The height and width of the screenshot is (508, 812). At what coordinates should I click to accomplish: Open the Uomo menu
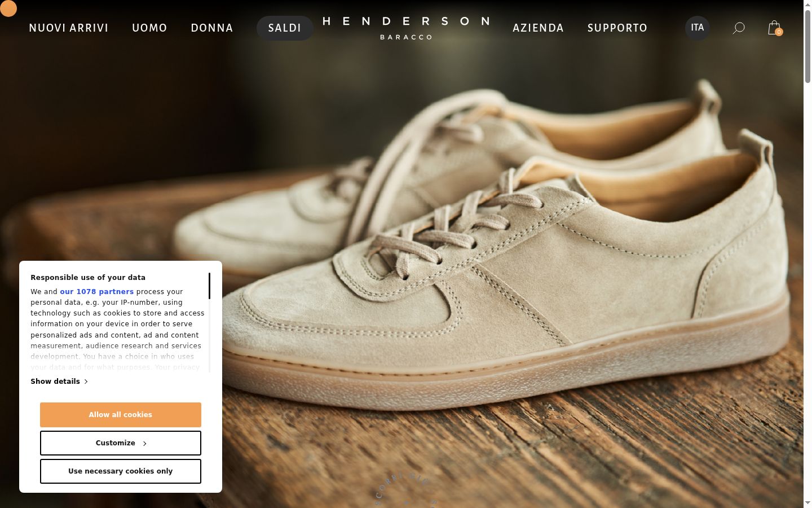149,28
